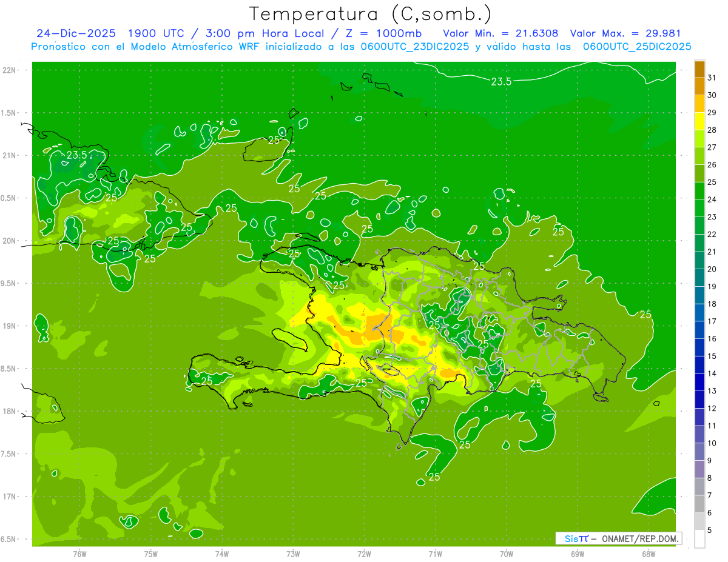Select the legend swatch between 27 and 28
Viewport: 728px width, 562px height.
[699, 139]
